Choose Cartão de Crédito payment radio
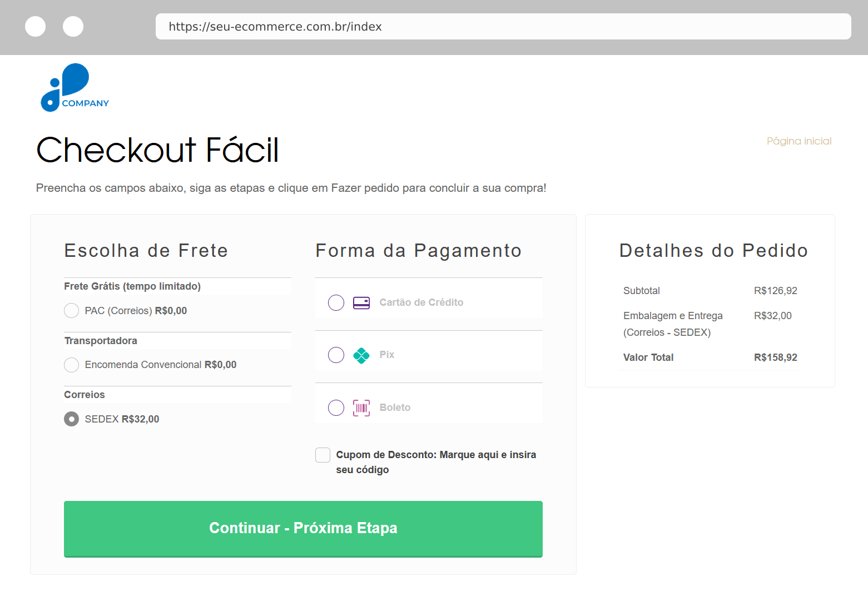 coord(336,303)
